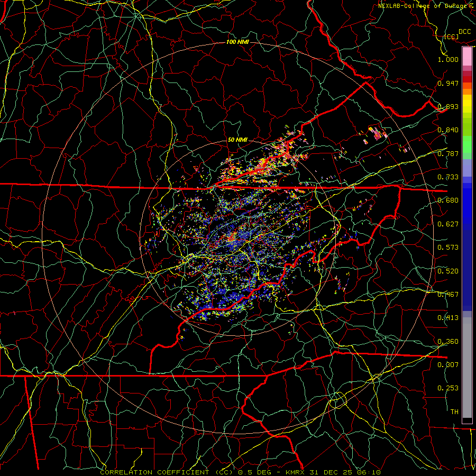Click the 100 NMI range ring label
Viewport: 476px width, 476px height.
(x=237, y=42)
